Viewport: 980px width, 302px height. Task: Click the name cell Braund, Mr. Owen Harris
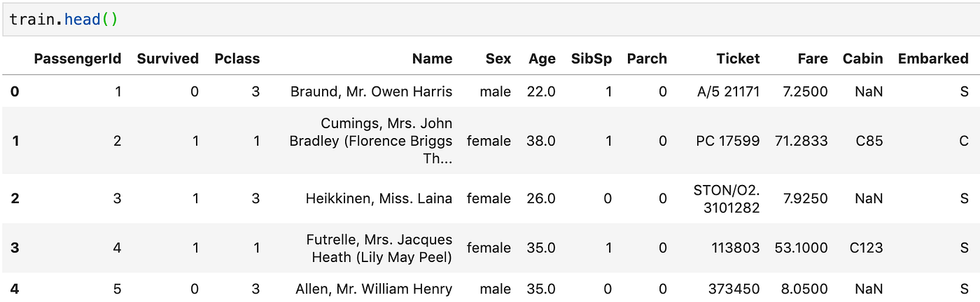coord(372,91)
